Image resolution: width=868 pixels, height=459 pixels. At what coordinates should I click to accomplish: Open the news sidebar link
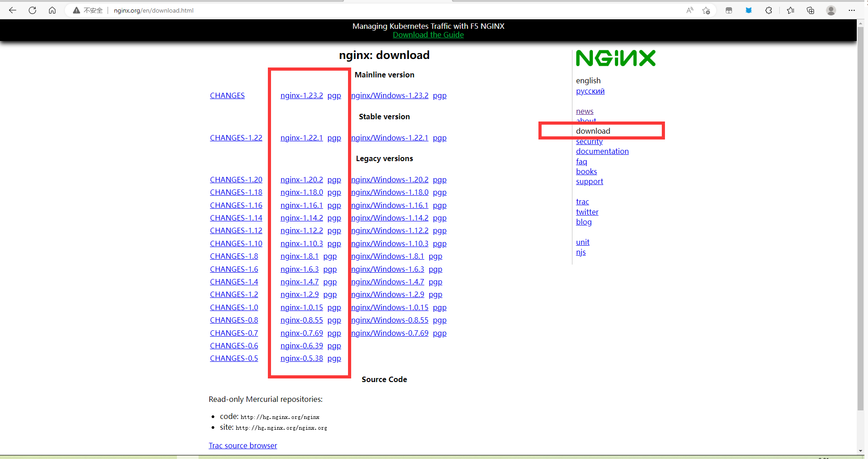[x=585, y=111]
